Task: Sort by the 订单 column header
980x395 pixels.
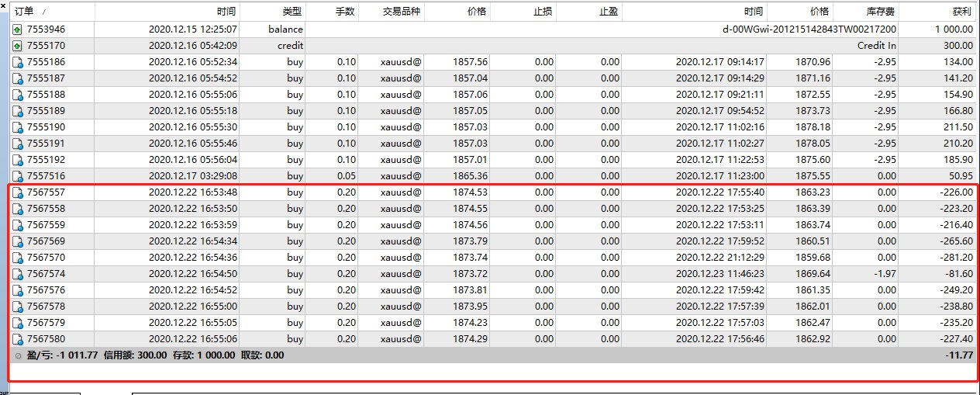Action: (52, 12)
